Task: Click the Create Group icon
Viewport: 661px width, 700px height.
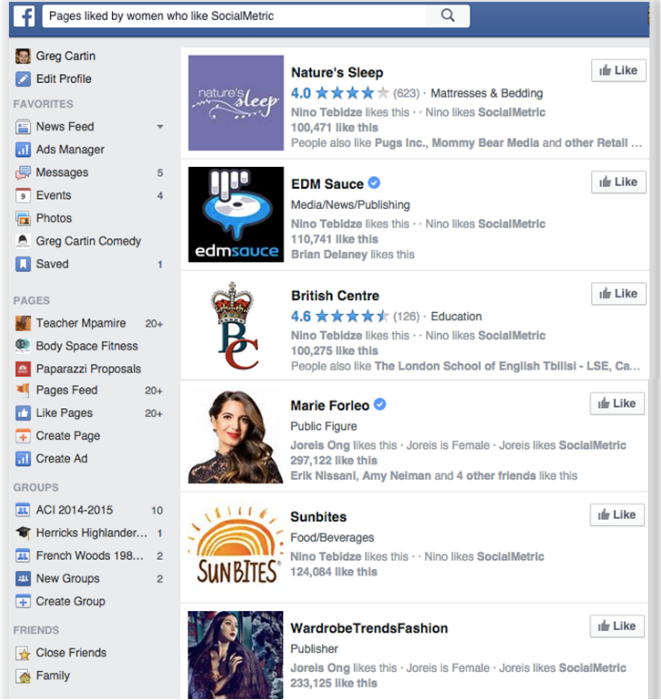Action: pyautogui.click(x=23, y=601)
